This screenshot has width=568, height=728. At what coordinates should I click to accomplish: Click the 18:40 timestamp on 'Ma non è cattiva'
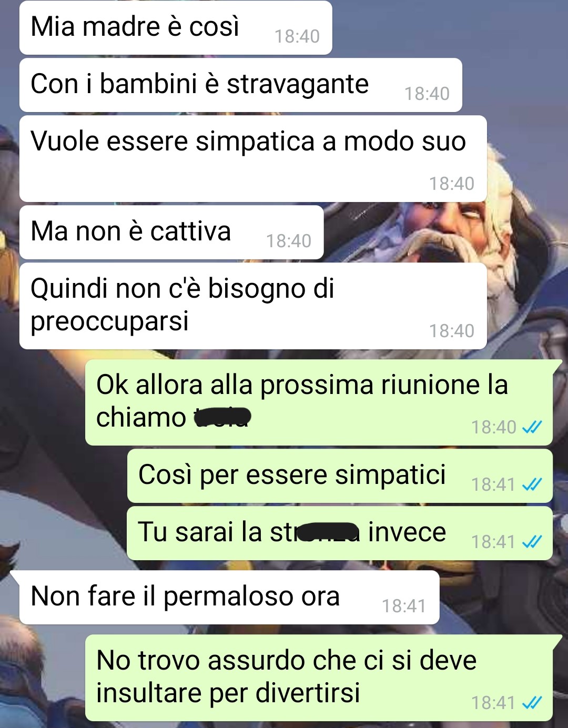pyautogui.click(x=289, y=241)
